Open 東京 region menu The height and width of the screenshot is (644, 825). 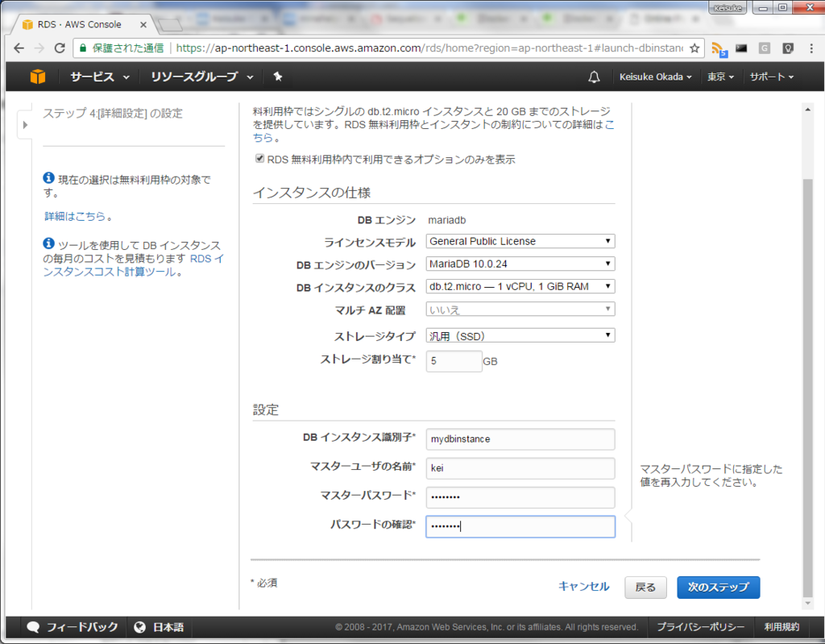(720, 77)
